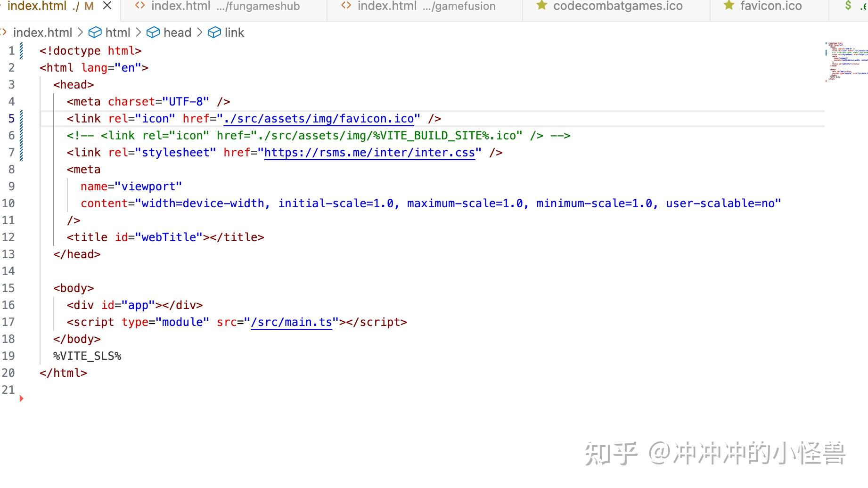The image size is (868, 488).
Task: Open the head breadcrumb dropdown
Action: point(178,32)
